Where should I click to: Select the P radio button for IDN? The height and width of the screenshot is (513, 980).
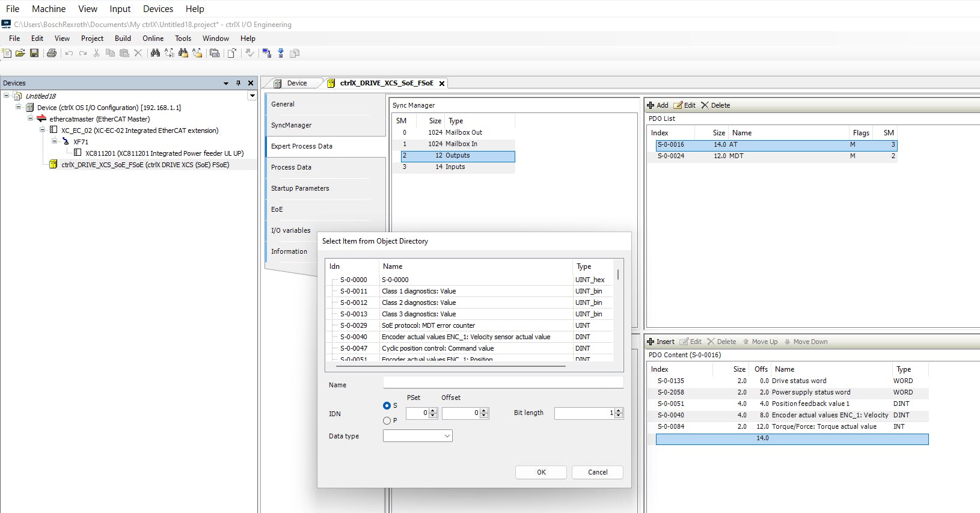387,421
